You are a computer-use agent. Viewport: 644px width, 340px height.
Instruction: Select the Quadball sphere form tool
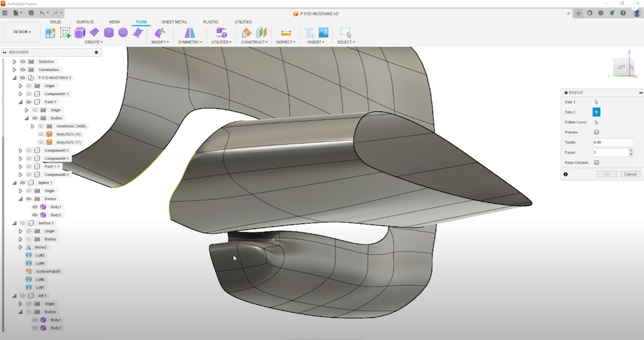pos(123,33)
